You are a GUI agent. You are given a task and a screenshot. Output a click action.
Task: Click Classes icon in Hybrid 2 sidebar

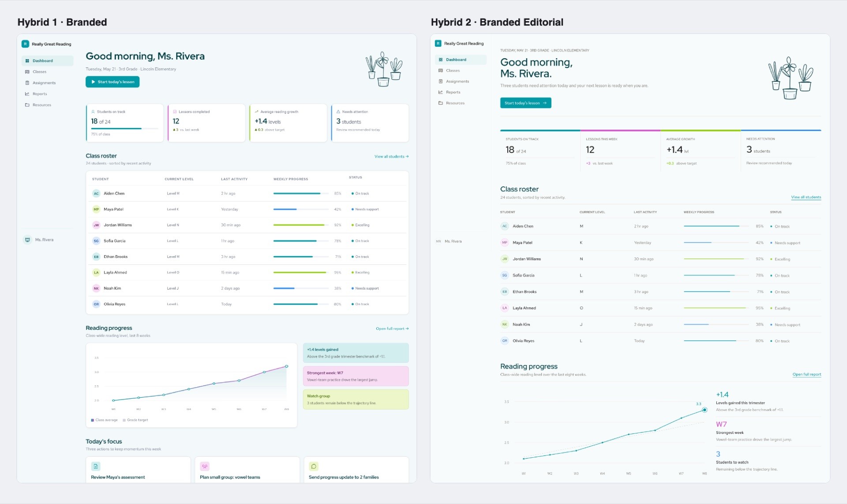441,71
